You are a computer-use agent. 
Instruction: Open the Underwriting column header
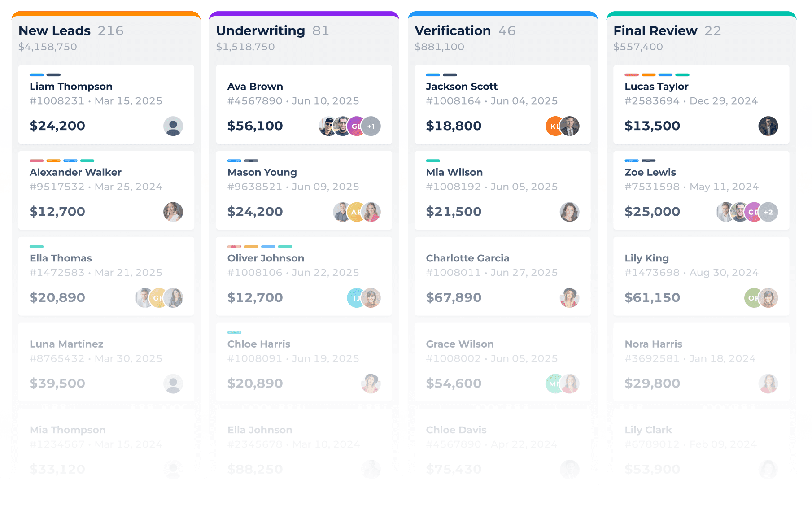tap(260, 30)
